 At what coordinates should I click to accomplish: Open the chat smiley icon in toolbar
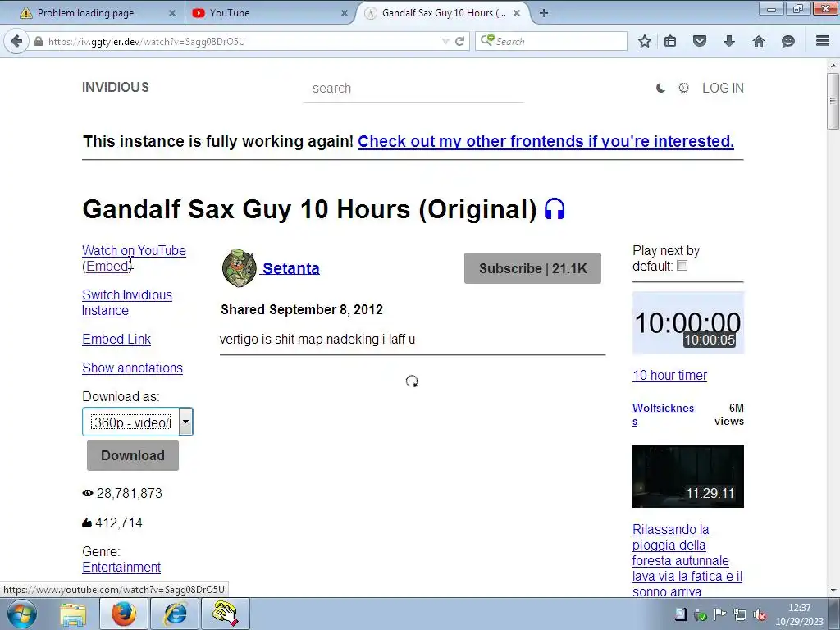pyautogui.click(x=788, y=41)
